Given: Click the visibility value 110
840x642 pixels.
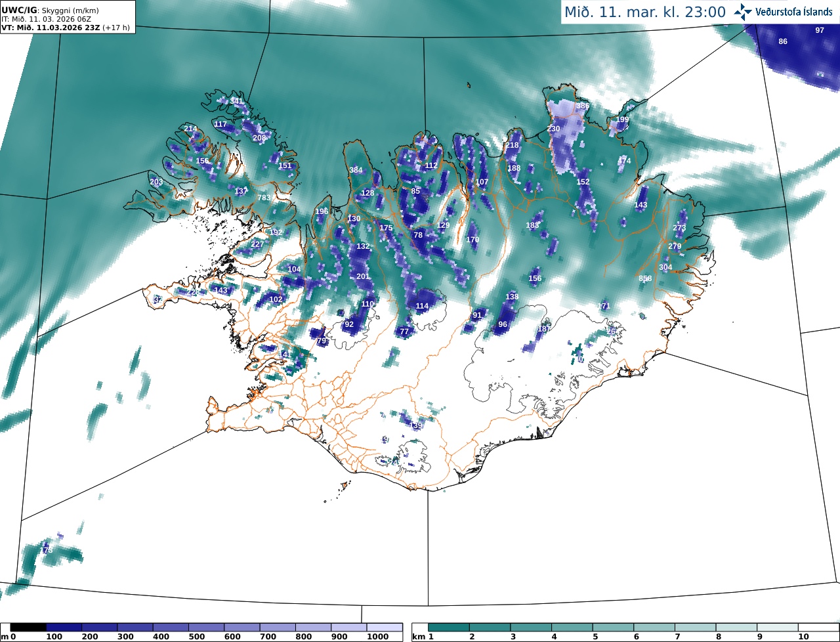Looking at the screenshot, I should pyautogui.click(x=367, y=304).
